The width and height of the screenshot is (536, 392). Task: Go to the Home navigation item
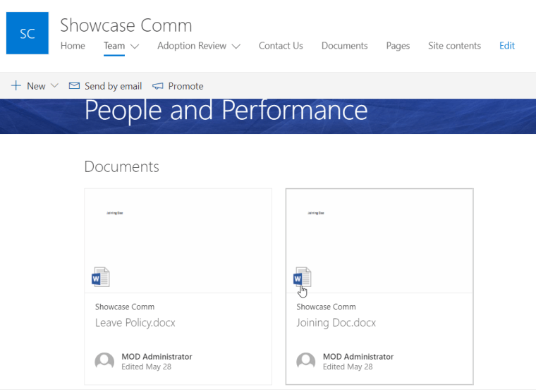(73, 46)
